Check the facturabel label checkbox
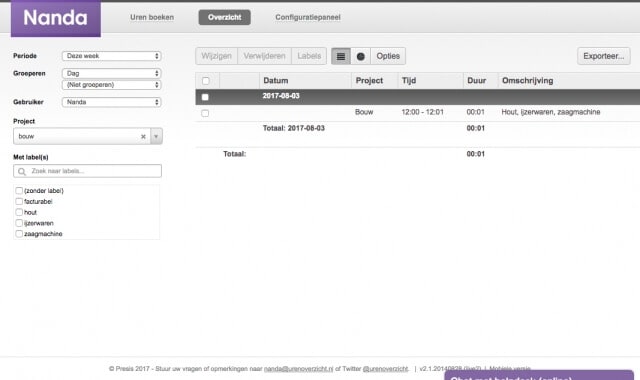 [x=19, y=201]
